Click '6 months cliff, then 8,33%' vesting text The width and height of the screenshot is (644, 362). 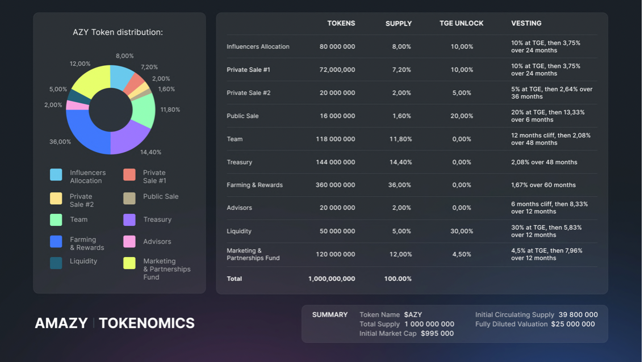[x=549, y=204]
